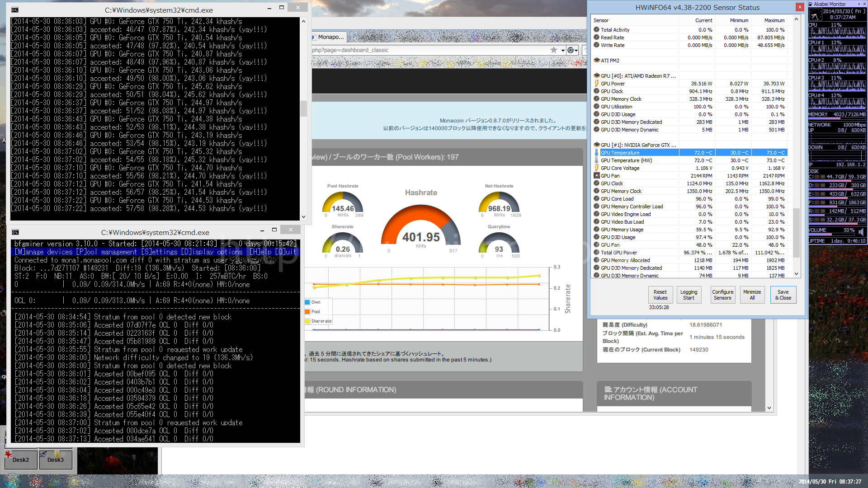Click the CPU#1 usage graph
This screenshot has width=868, height=488.
(837, 50)
